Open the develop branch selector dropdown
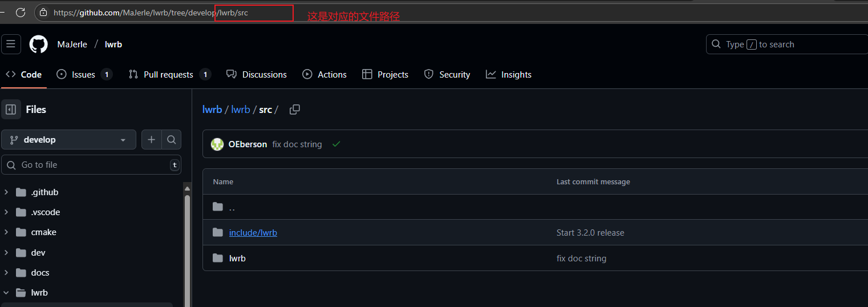The width and height of the screenshot is (868, 307). [68, 140]
